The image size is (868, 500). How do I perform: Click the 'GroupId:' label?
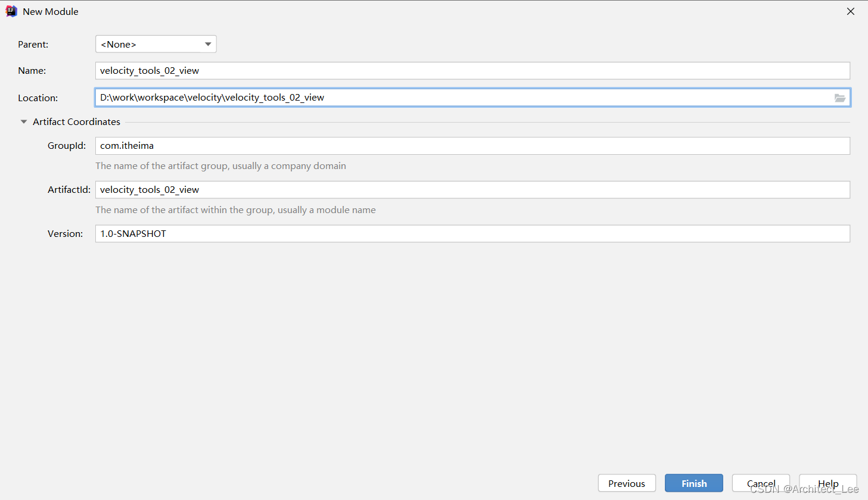(x=67, y=146)
